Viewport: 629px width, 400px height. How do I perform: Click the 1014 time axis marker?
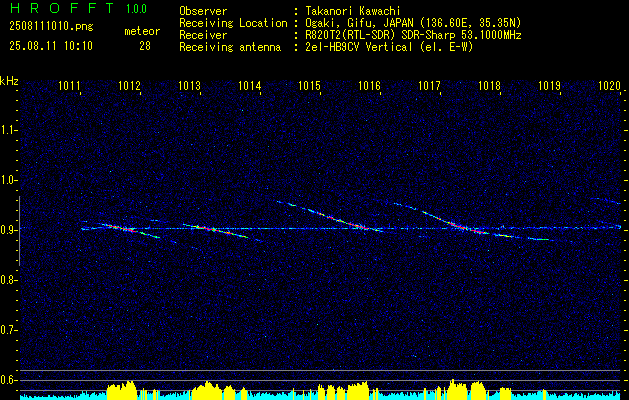[x=250, y=86]
